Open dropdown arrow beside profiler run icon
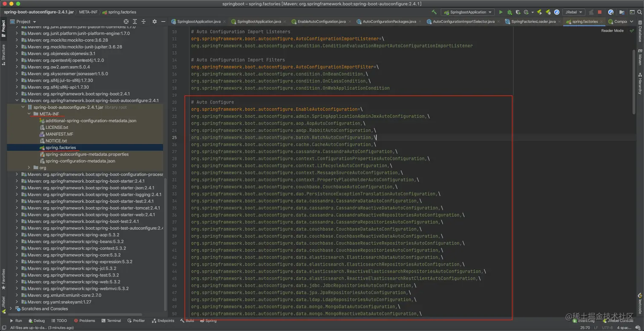The height and width of the screenshot is (331, 644). tap(532, 12)
